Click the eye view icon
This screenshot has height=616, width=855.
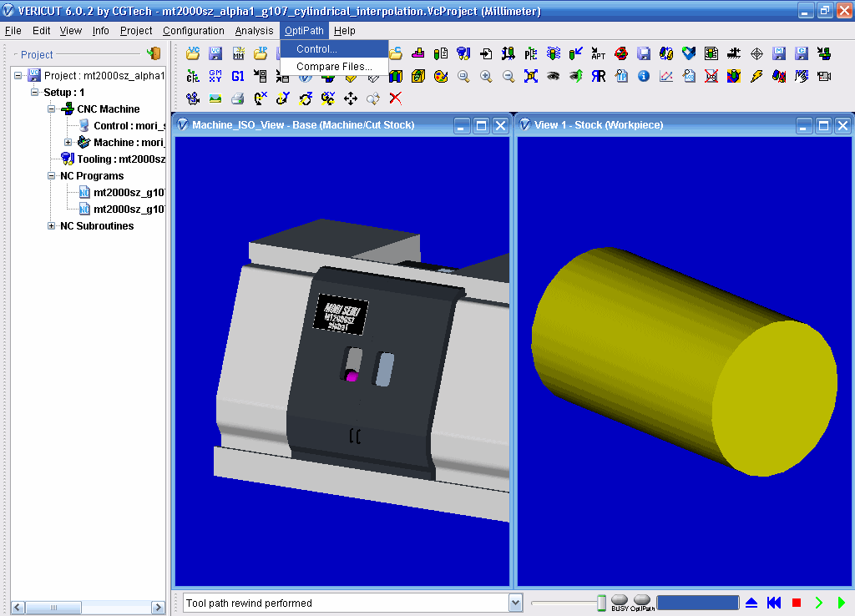click(x=553, y=76)
